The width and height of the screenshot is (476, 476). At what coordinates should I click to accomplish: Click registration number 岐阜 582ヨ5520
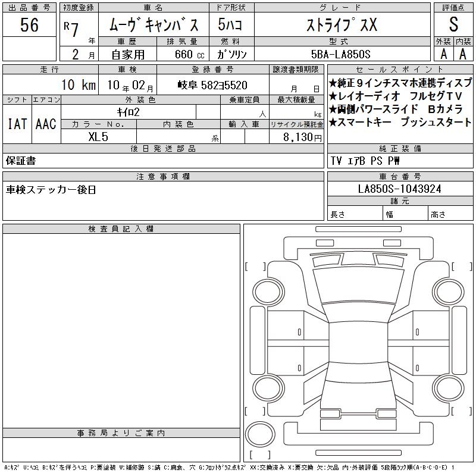click(212, 85)
